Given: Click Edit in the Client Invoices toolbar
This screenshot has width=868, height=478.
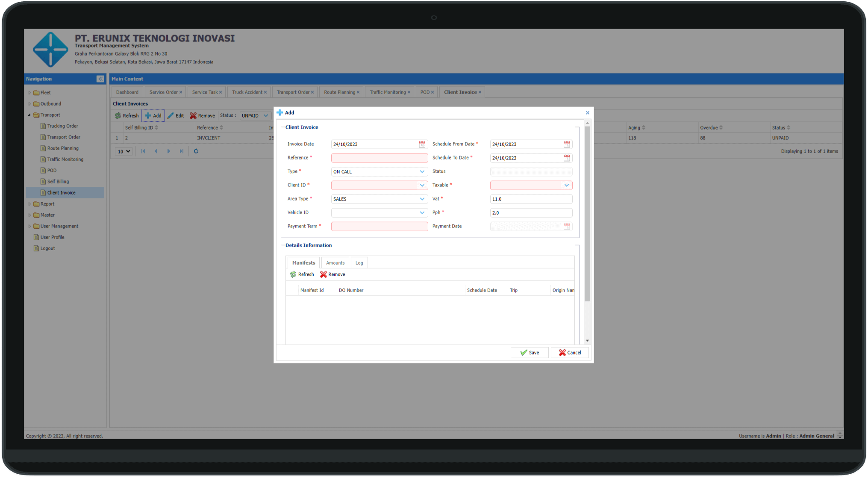Looking at the screenshot, I should [176, 116].
